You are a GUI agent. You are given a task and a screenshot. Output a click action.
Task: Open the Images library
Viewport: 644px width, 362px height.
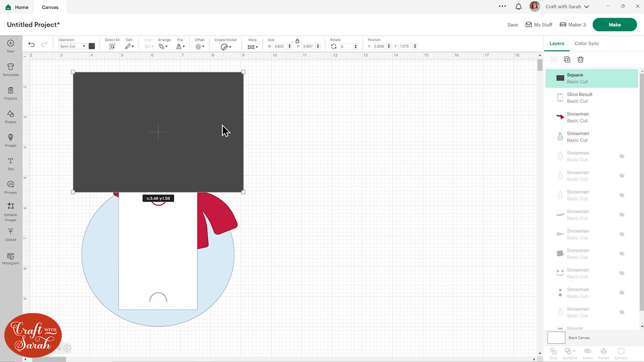point(11,140)
